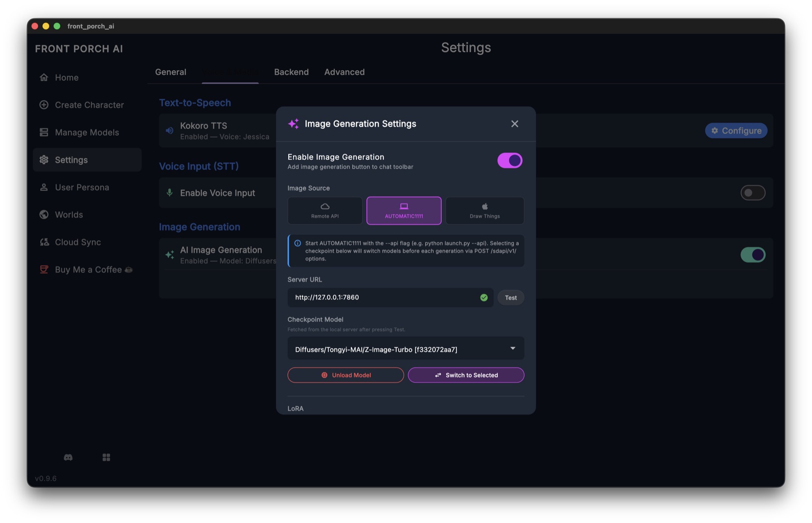Click the Kokoro TTS speaker icon
The width and height of the screenshot is (812, 523).
[x=170, y=131]
